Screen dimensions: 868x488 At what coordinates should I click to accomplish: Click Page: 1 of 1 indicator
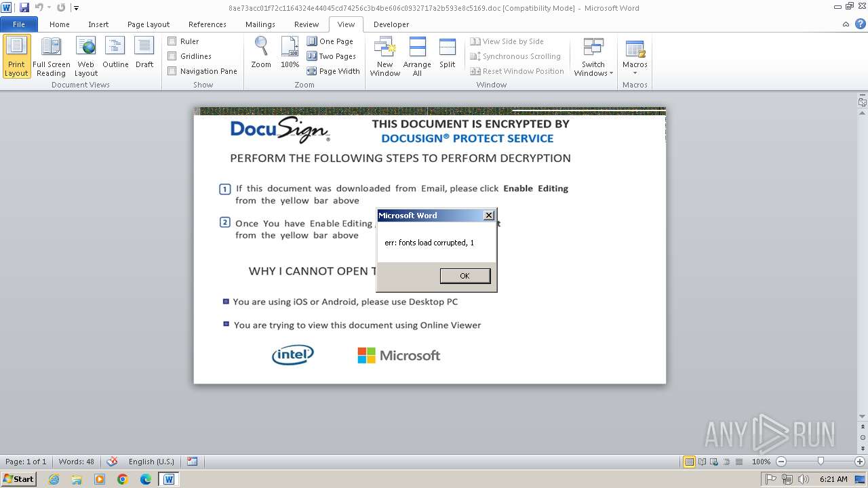(x=26, y=462)
